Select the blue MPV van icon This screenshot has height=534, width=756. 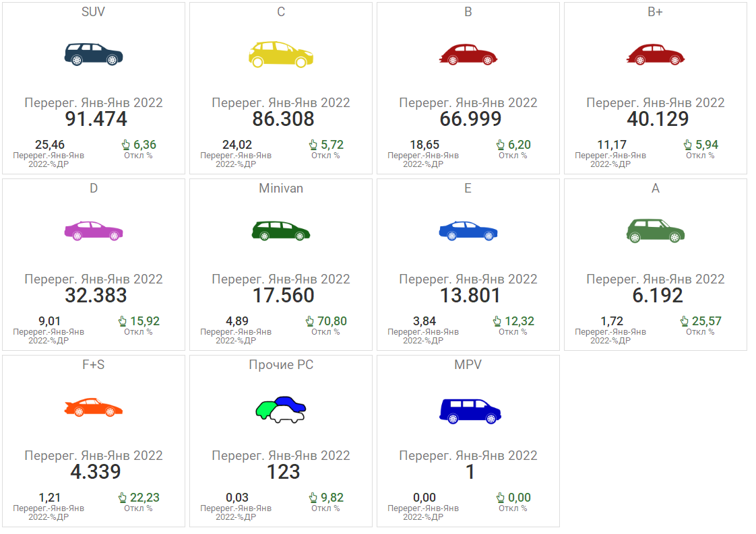pyautogui.click(x=470, y=410)
